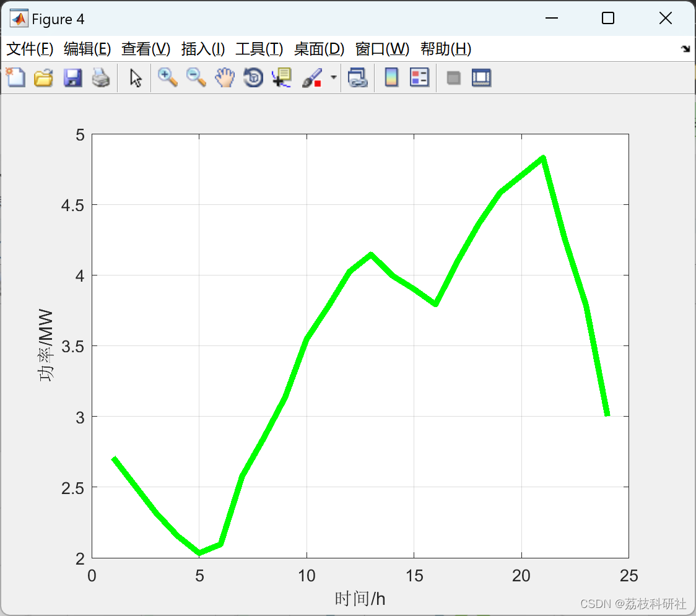Open the 编辑(E) menu
696x616 pixels.
87,49
